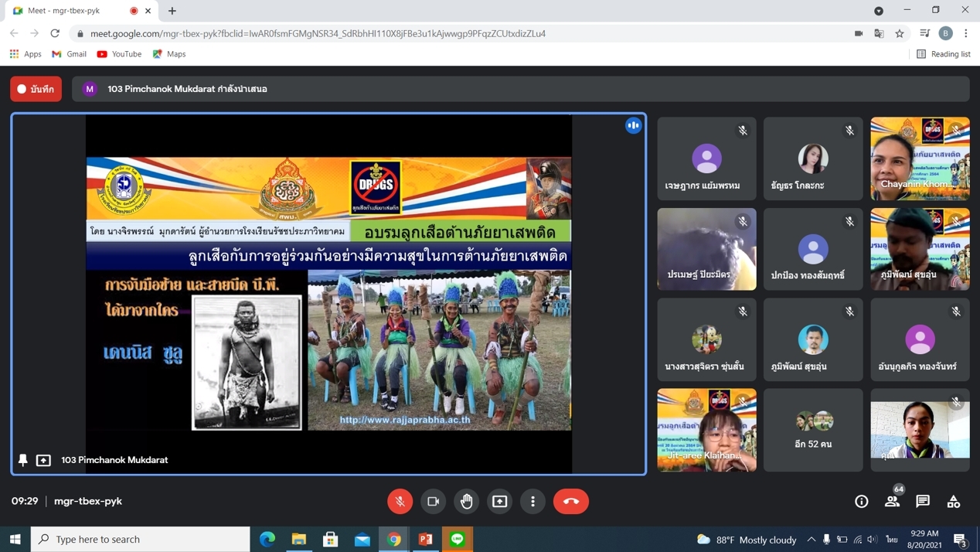This screenshot has height=552, width=980.
Task: Click the red recording indicator button
Action: click(x=36, y=89)
